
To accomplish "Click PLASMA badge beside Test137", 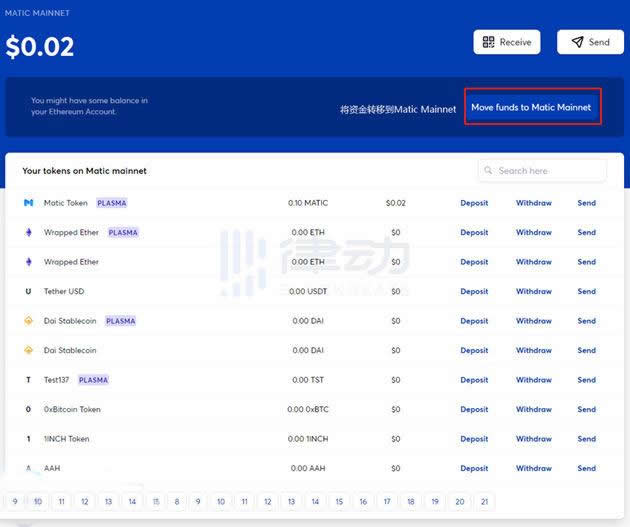I will coord(93,380).
